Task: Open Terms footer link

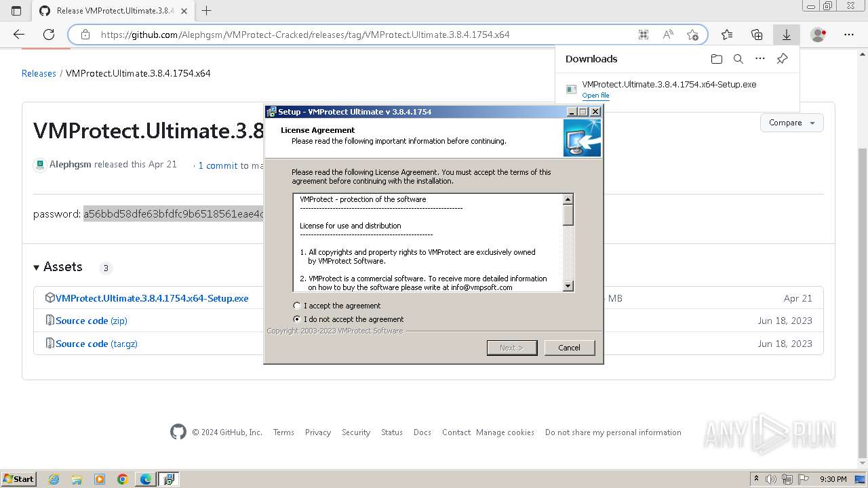Action: tap(283, 432)
